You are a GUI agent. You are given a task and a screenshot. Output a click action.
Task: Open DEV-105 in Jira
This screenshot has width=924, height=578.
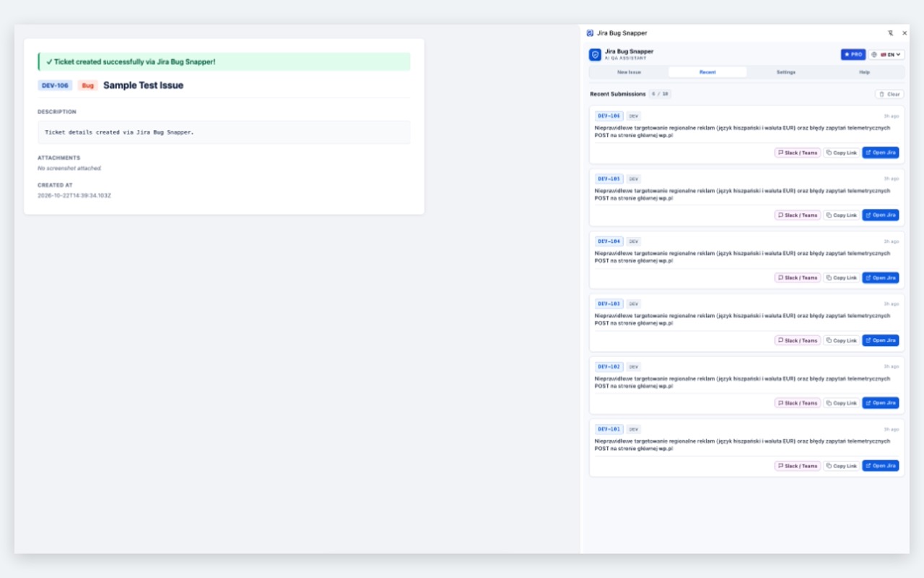point(881,215)
